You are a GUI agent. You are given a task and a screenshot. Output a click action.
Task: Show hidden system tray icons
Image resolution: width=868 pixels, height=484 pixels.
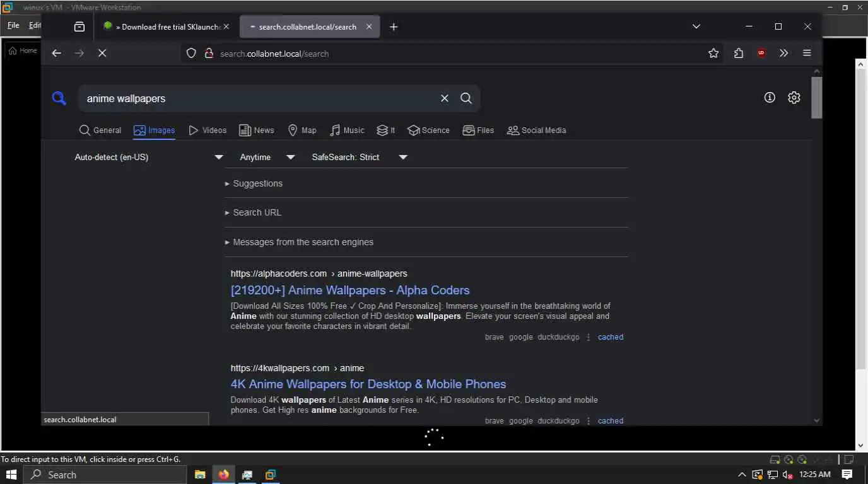click(741, 475)
